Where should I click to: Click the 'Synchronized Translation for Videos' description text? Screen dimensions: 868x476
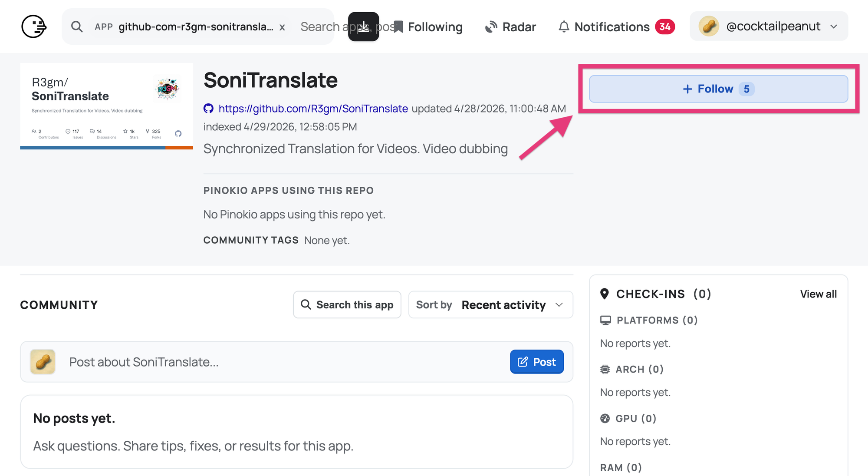(355, 149)
